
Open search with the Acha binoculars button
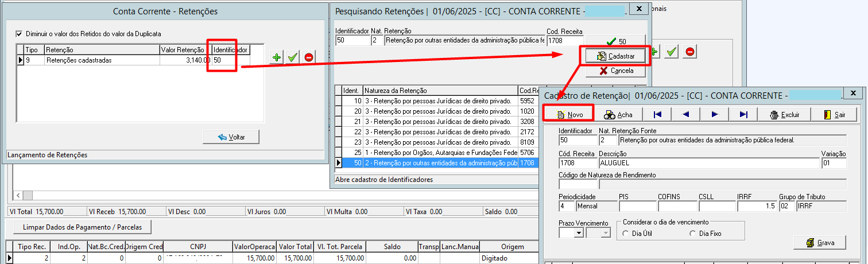coord(617,114)
